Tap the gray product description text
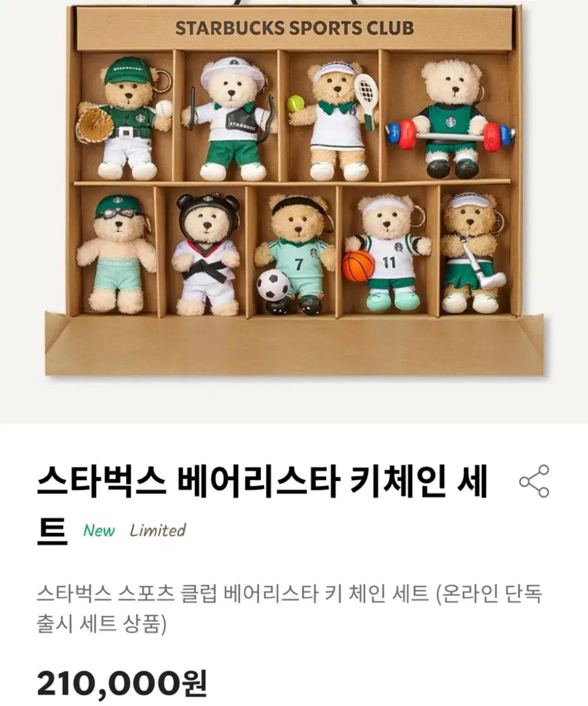The image size is (588, 706). (289, 609)
